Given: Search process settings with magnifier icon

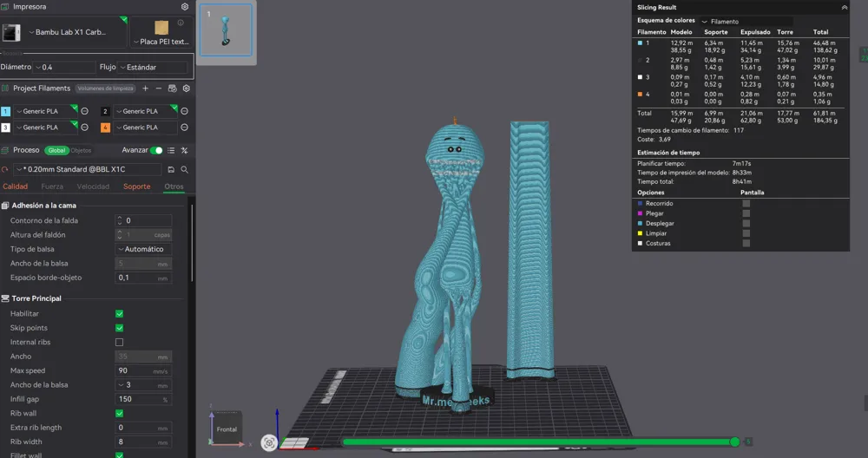Looking at the screenshot, I should click(184, 169).
